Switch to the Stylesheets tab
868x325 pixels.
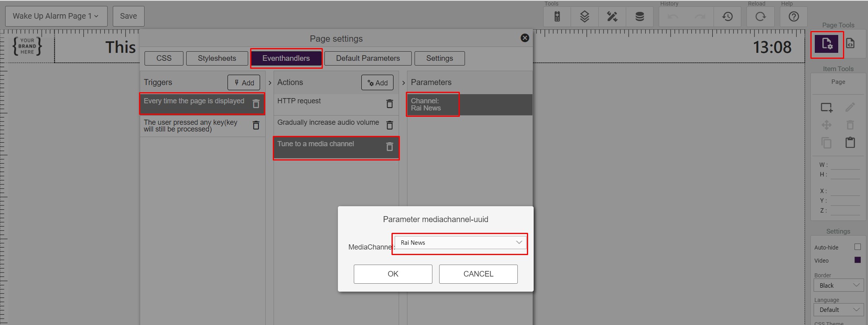pyautogui.click(x=217, y=58)
